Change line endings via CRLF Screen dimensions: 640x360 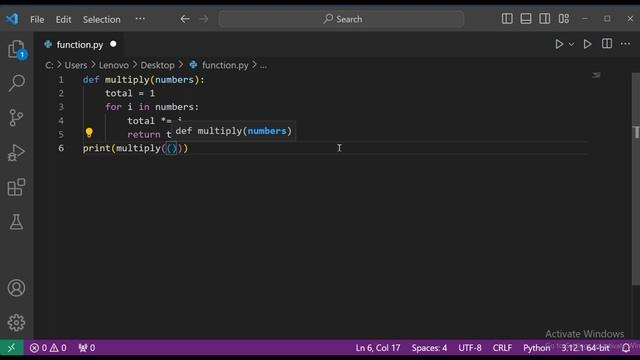pyautogui.click(x=502, y=348)
